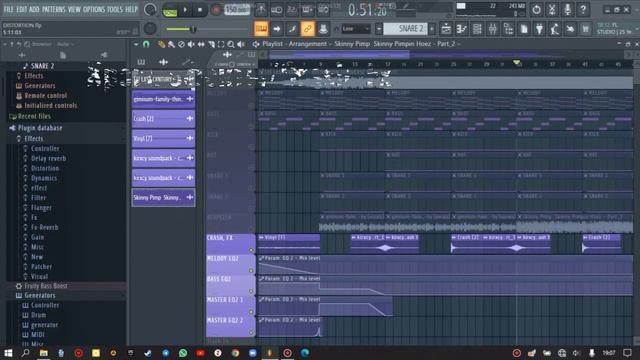Toggle loop recording icon
The width and height of the screenshot is (640, 360).
pyautogui.click(x=323, y=9)
